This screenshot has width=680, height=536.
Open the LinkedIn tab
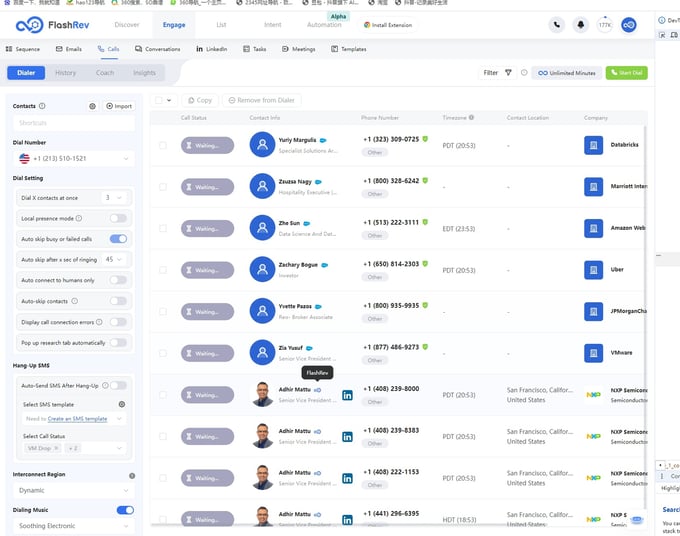[212, 49]
